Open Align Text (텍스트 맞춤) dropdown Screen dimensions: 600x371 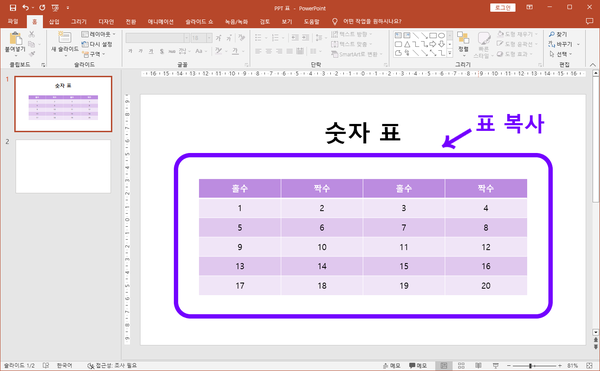(351, 44)
